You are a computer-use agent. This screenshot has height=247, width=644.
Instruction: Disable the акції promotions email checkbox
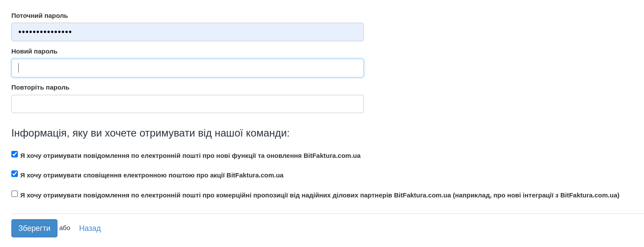(x=15, y=174)
